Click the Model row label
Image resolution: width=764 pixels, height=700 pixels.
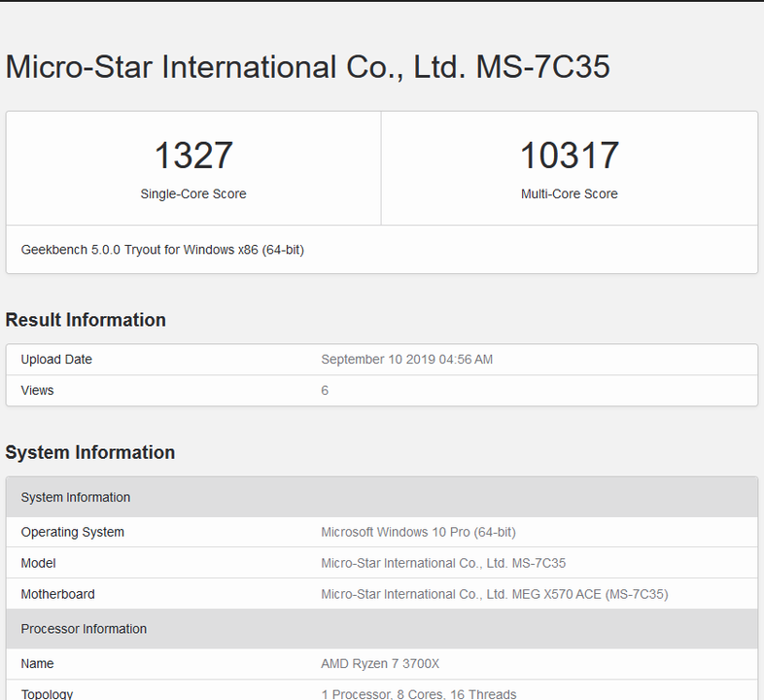(x=38, y=564)
